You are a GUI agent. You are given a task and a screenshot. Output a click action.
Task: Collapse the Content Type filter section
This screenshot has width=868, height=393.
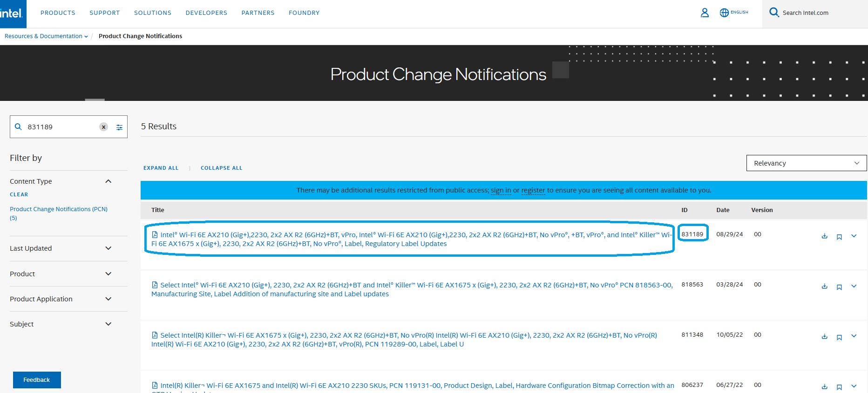[x=108, y=181]
